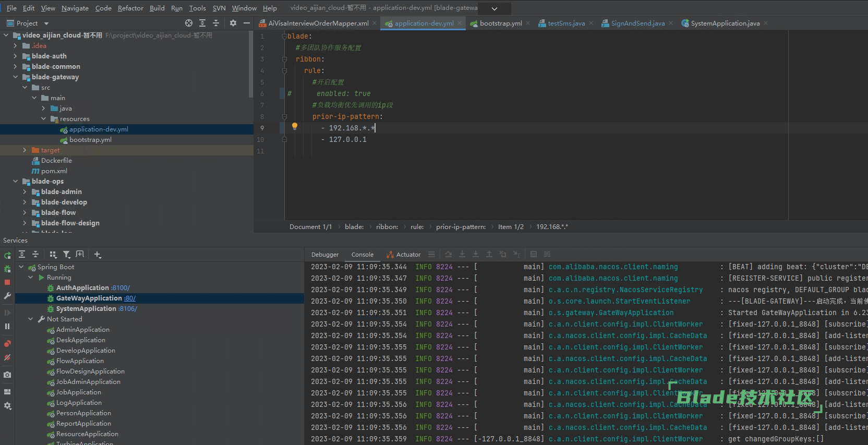868x445 pixels.
Task: Collapse the Not Started node in Services
Action: tap(31, 319)
